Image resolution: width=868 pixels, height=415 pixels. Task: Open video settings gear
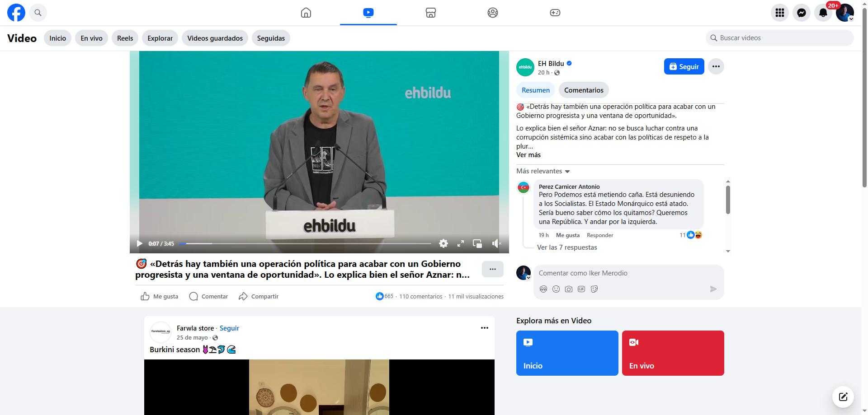pyautogui.click(x=443, y=243)
